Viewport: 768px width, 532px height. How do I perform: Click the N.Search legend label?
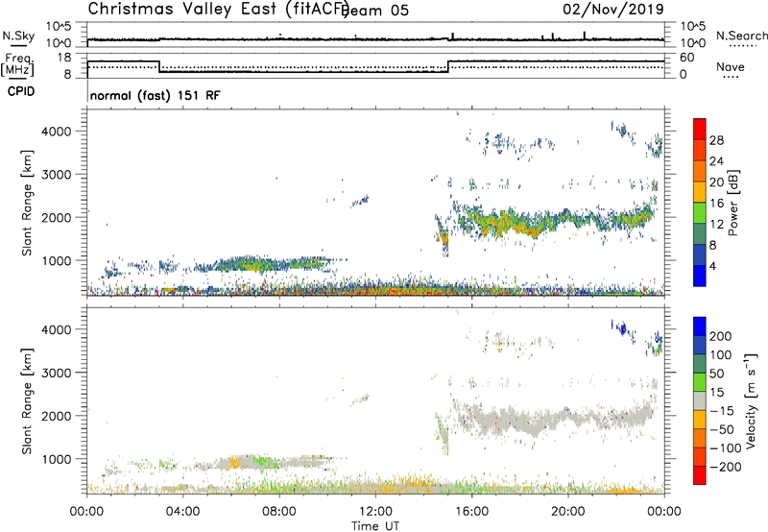(742, 36)
